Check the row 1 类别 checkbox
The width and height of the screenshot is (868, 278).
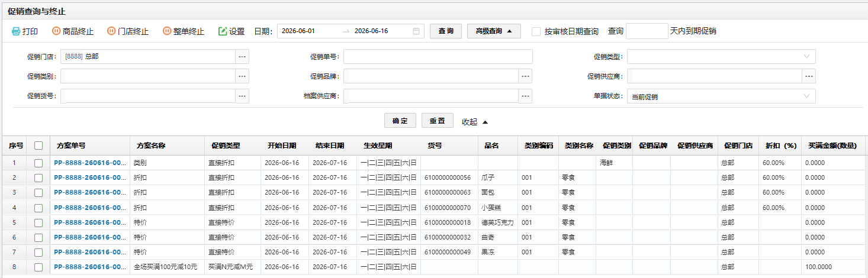(38, 163)
